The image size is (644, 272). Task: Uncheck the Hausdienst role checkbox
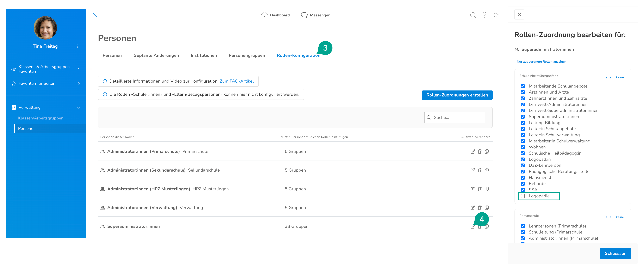click(x=523, y=178)
